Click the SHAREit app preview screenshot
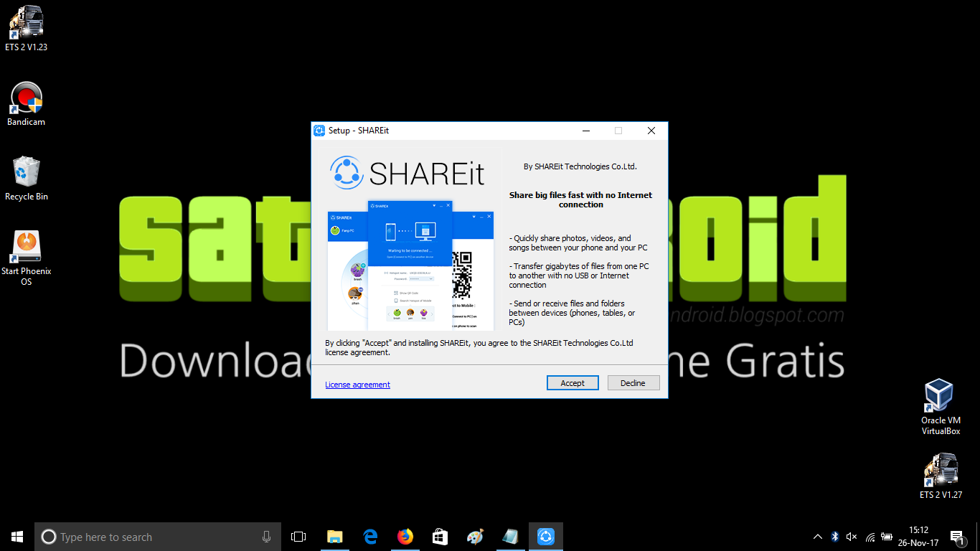Image resolution: width=980 pixels, height=551 pixels. (410, 265)
